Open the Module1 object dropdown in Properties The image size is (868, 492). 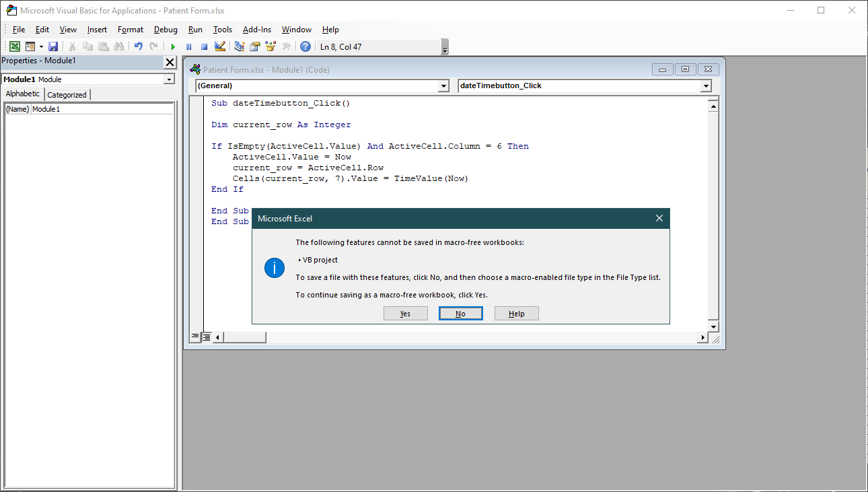[x=168, y=79]
